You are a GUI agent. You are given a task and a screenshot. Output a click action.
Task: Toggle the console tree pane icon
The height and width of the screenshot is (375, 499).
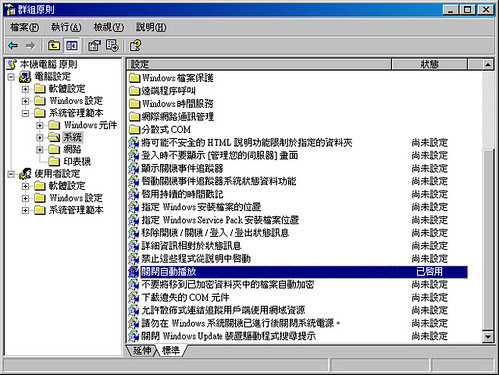[72, 45]
